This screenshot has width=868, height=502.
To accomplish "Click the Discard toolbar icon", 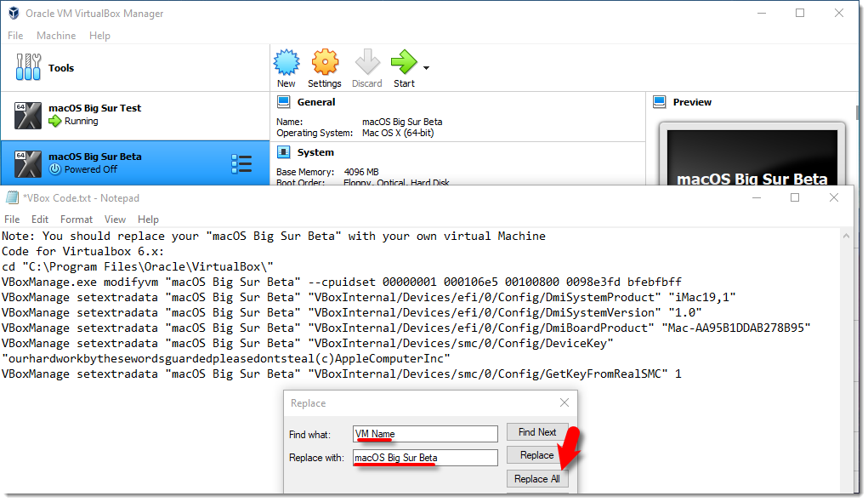I will pos(367,62).
